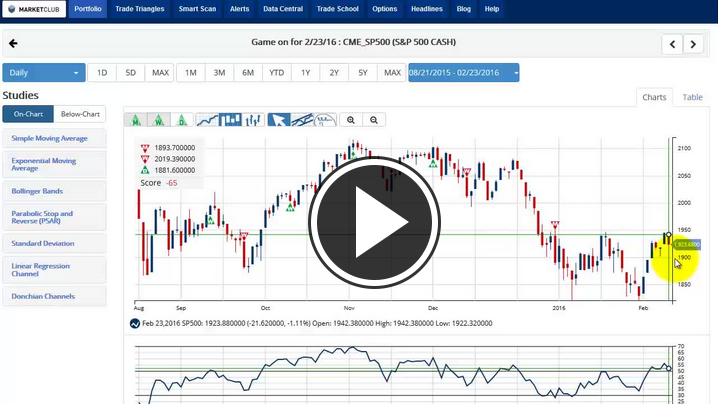Set range to 3M

pos(219,72)
